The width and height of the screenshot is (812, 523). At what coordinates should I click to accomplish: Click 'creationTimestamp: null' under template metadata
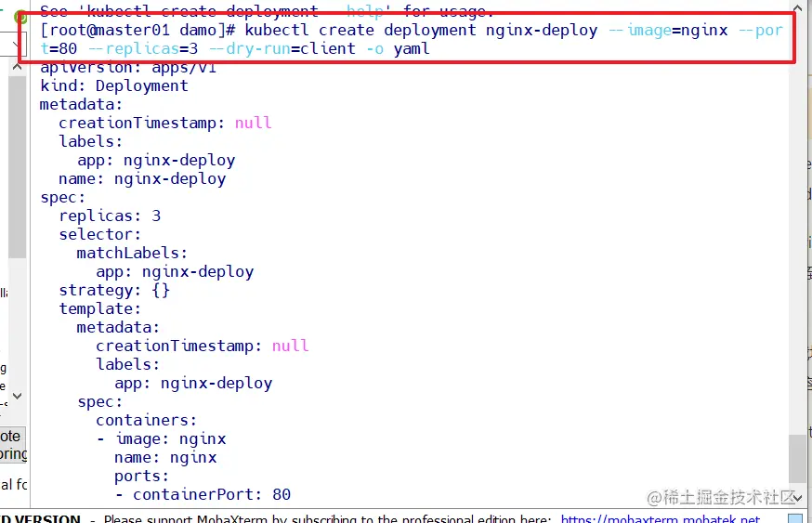coord(202,346)
